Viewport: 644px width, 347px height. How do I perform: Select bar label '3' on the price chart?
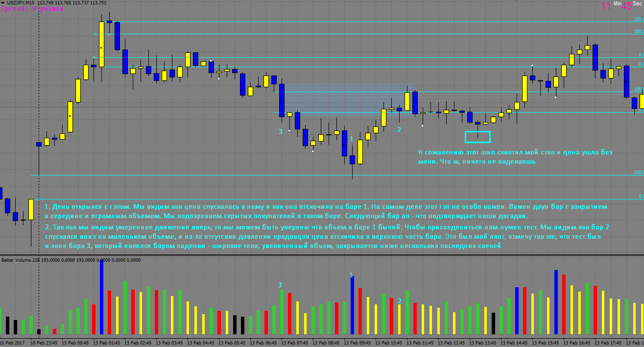[x=281, y=131]
